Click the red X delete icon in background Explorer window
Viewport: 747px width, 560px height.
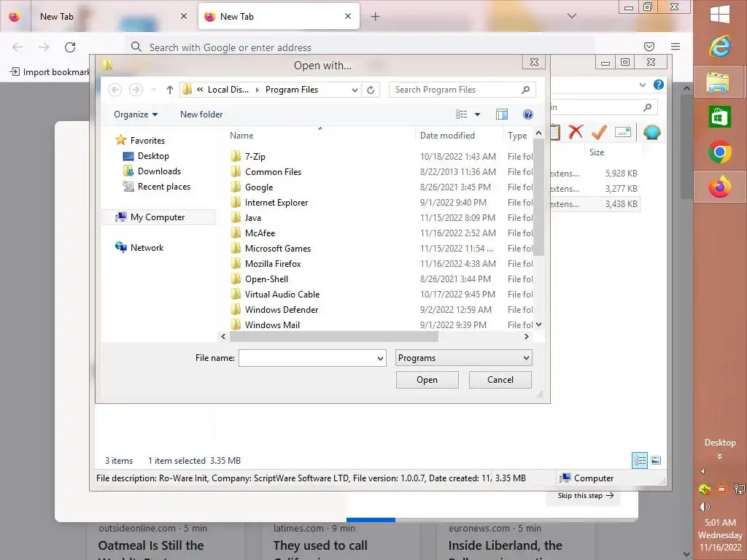(576, 132)
